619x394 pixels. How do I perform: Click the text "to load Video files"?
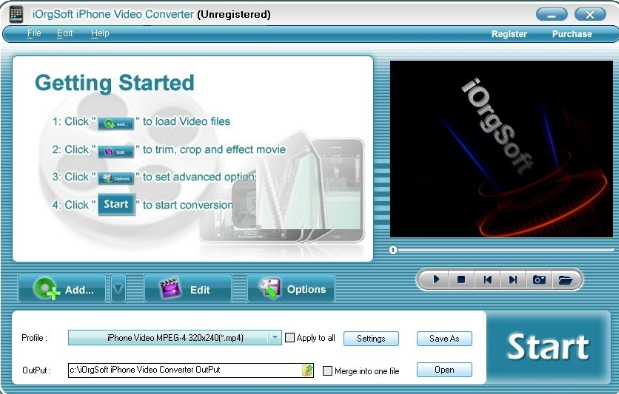coord(186,121)
